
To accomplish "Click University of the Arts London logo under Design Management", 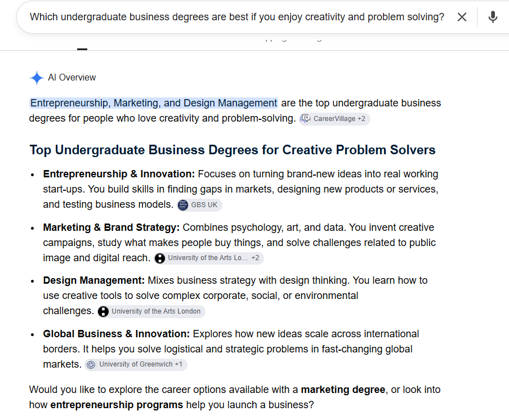I will [103, 311].
